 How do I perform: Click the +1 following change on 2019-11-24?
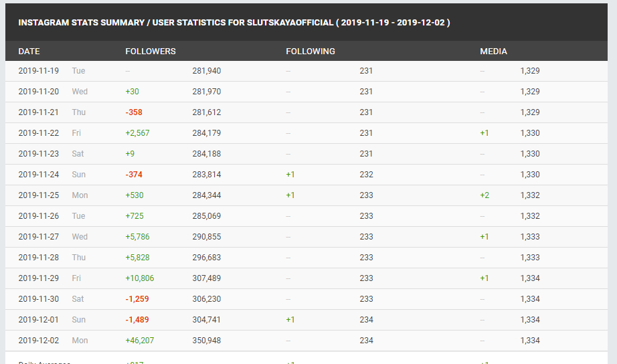290,175
